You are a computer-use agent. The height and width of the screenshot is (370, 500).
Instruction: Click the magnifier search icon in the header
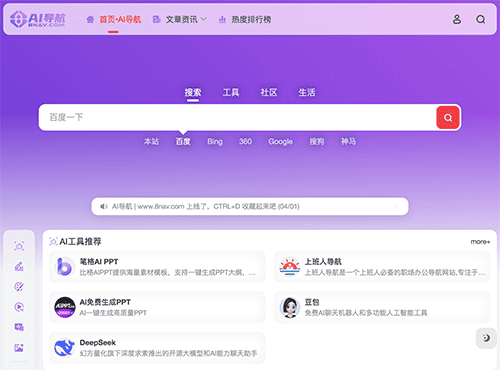tap(480, 19)
